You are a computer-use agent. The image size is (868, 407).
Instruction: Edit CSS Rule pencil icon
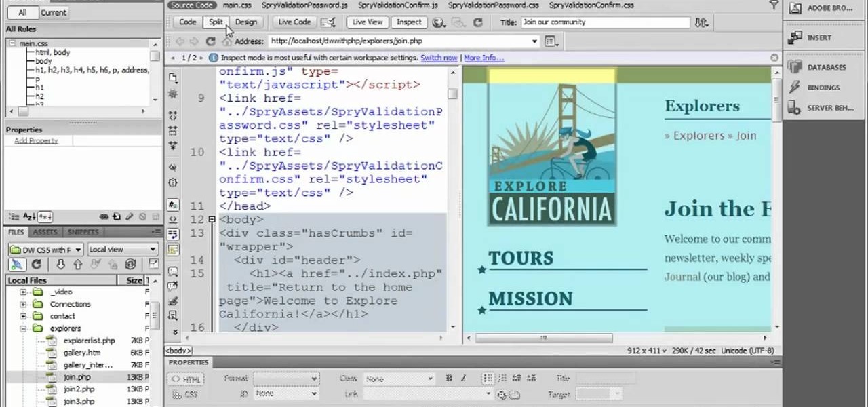pyautogui.click(x=129, y=217)
